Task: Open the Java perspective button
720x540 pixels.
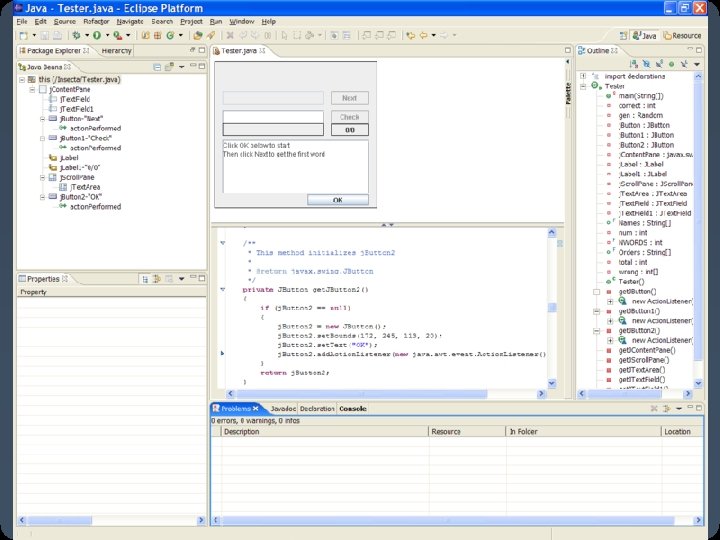Action: point(643,35)
